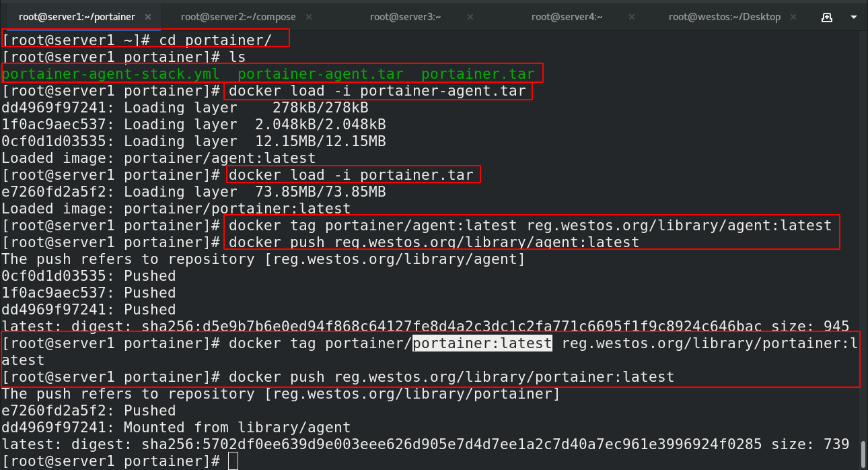Click portainer-agent-stack.yml in the ls output

point(111,73)
